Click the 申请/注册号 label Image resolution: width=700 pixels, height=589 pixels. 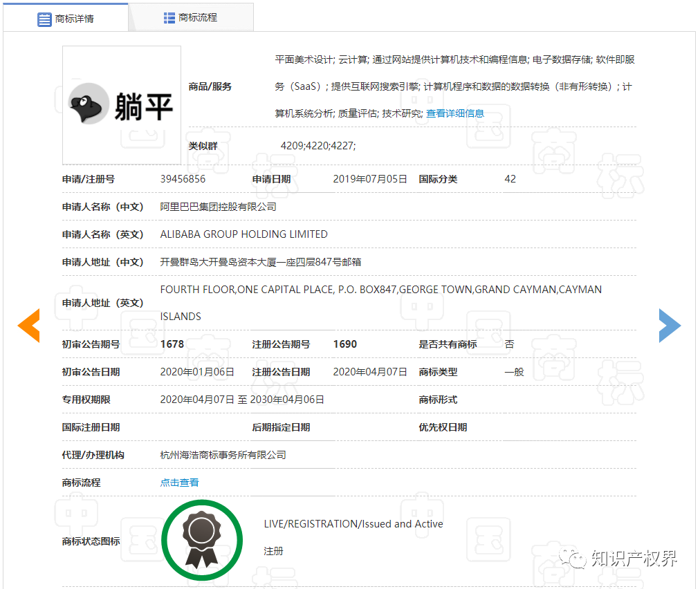pyautogui.click(x=89, y=179)
